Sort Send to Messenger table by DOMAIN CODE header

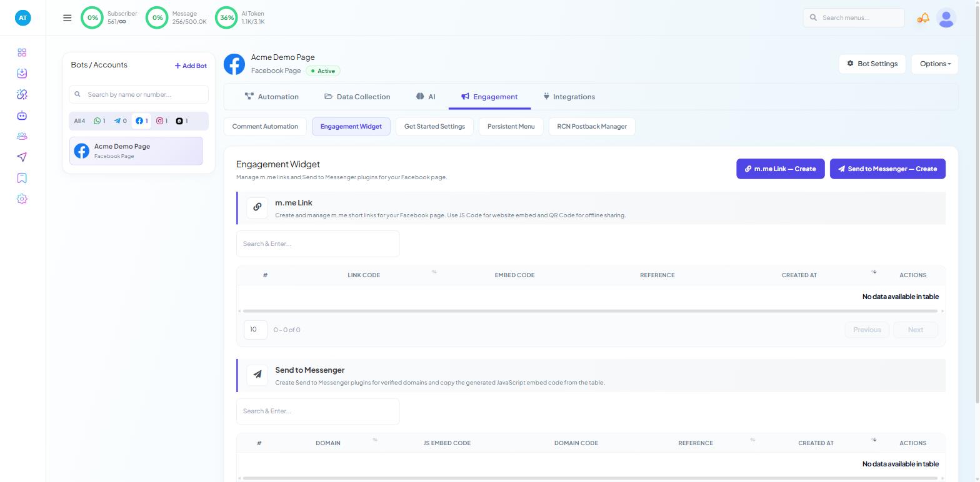[x=576, y=443]
